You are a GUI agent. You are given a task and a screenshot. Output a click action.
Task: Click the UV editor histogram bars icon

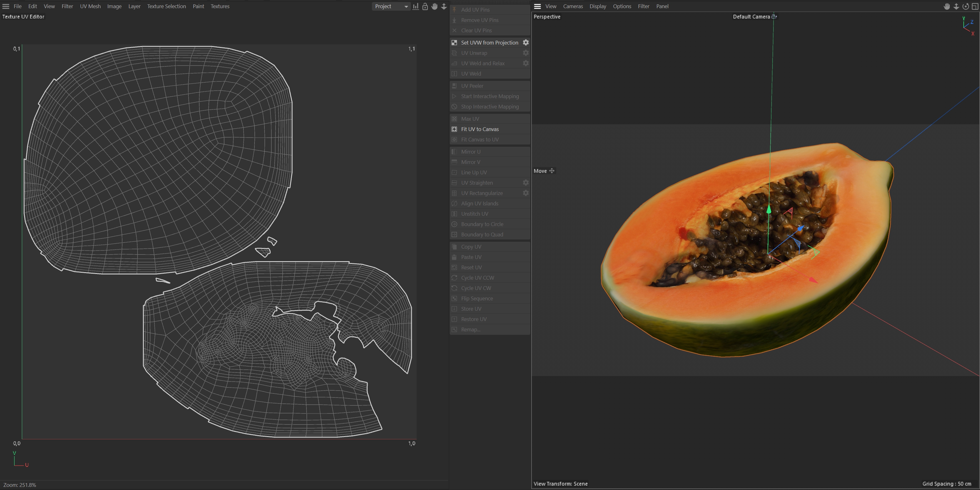click(x=416, y=7)
